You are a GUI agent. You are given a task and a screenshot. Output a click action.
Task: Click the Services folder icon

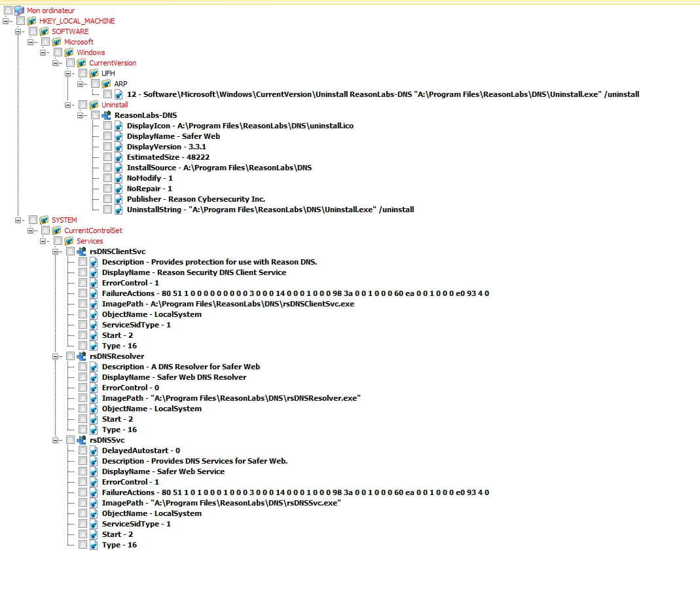click(x=69, y=241)
